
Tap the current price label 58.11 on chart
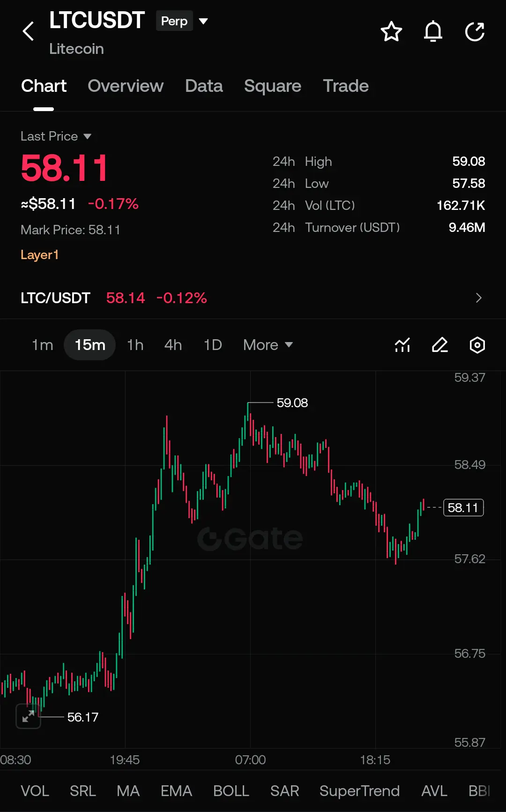pyautogui.click(x=463, y=507)
